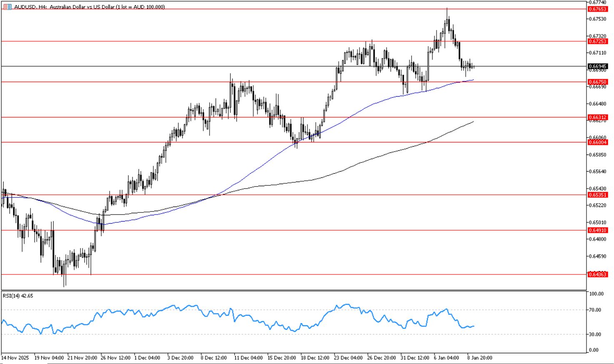
Task: Click the red 0.64363 price label
Action: click(597, 274)
